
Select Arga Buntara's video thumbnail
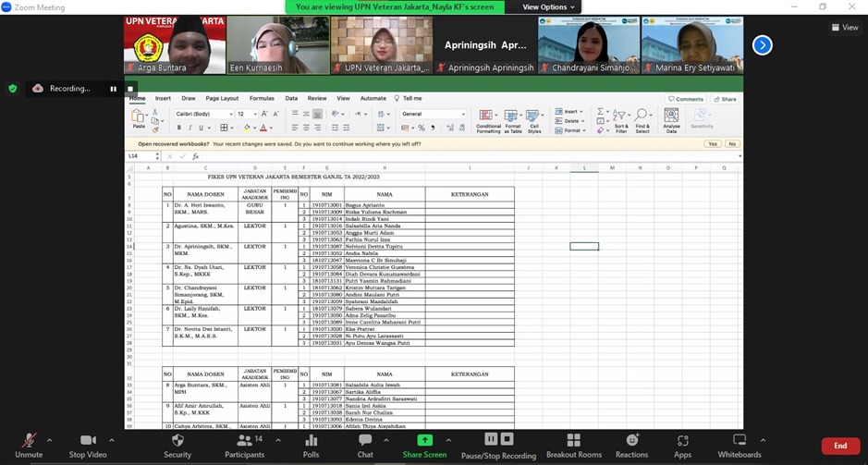[x=174, y=44]
